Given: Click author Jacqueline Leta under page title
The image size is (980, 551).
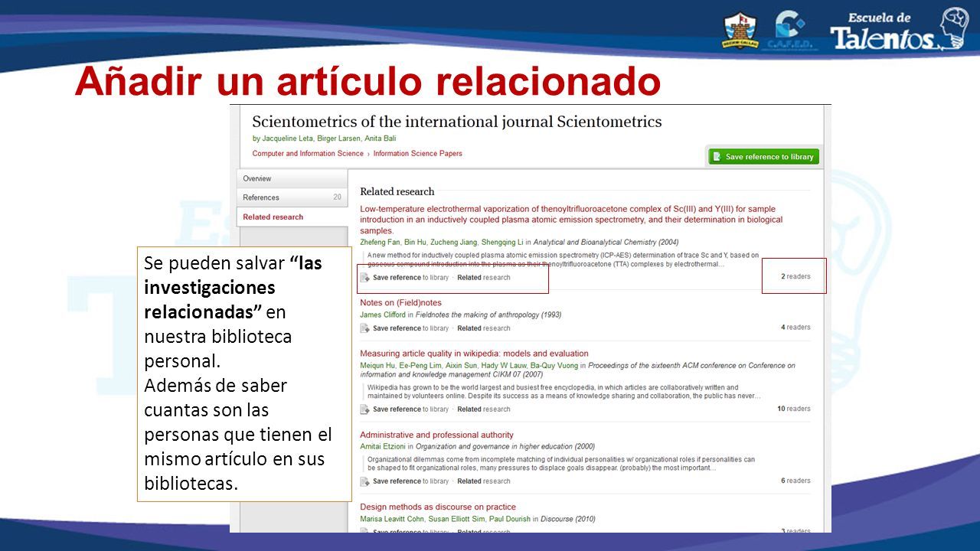Looking at the screenshot, I should pyautogui.click(x=288, y=139).
